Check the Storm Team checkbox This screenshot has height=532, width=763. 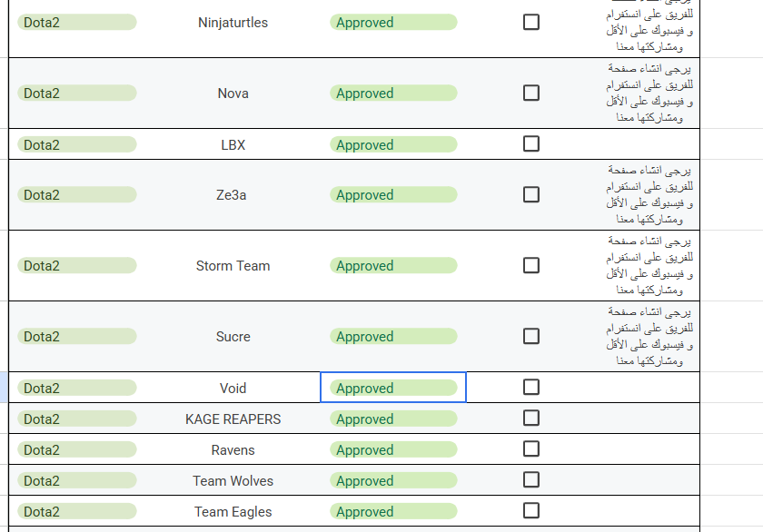click(x=531, y=265)
